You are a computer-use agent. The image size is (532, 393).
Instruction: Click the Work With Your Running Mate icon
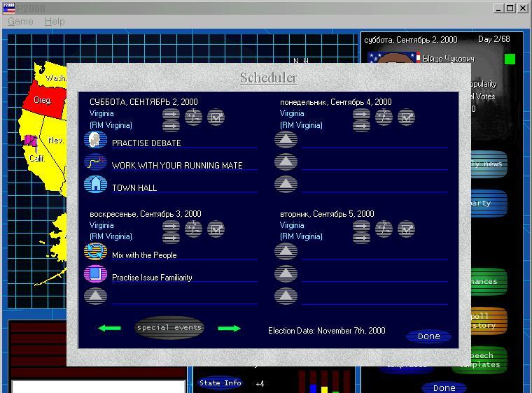[x=95, y=163]
